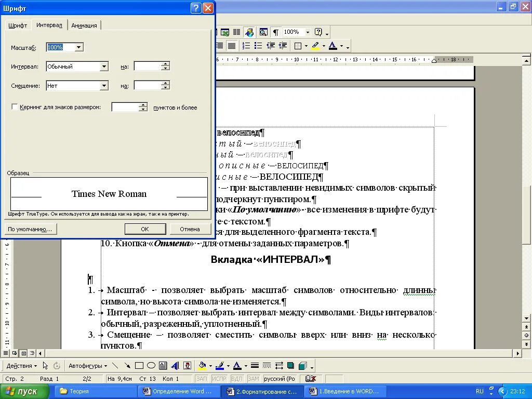
Task: Increase the paragraph indent
Action: (282, 46)
